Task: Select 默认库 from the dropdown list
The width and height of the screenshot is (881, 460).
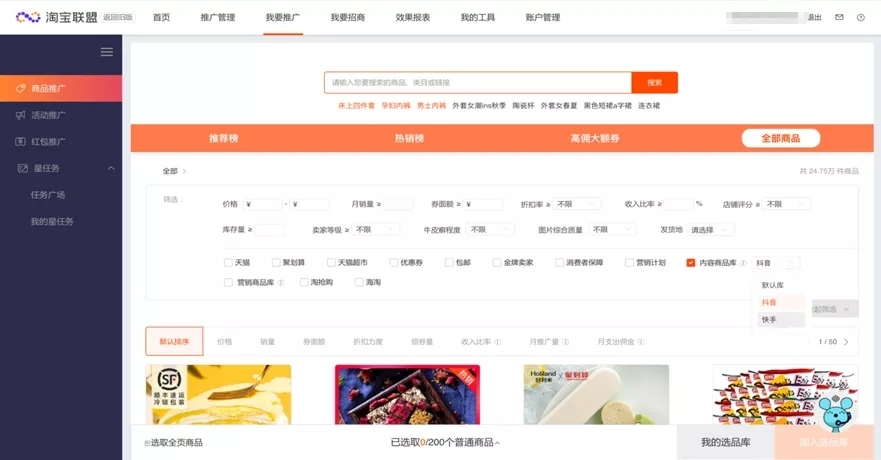Action: tap(773, 285)
